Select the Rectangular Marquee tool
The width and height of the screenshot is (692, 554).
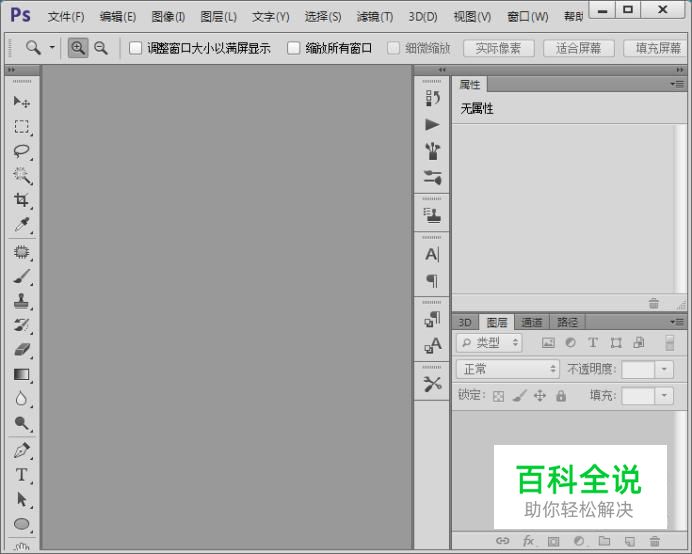(x=22, y=127)
